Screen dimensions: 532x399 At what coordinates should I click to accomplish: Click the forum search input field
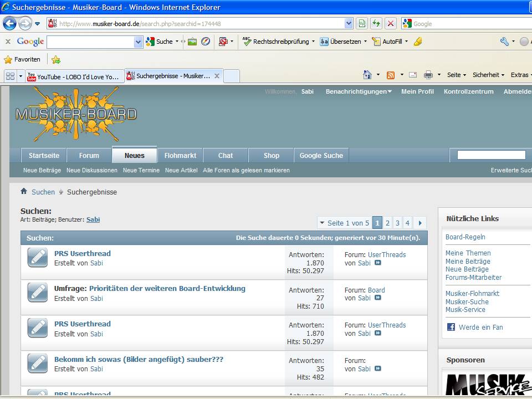[492, 155]
